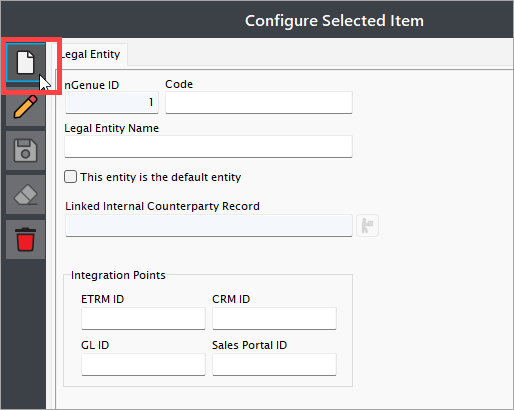Click inside the CRM ID field
This screenshot has height=410, width=514.
coord(274,318)
